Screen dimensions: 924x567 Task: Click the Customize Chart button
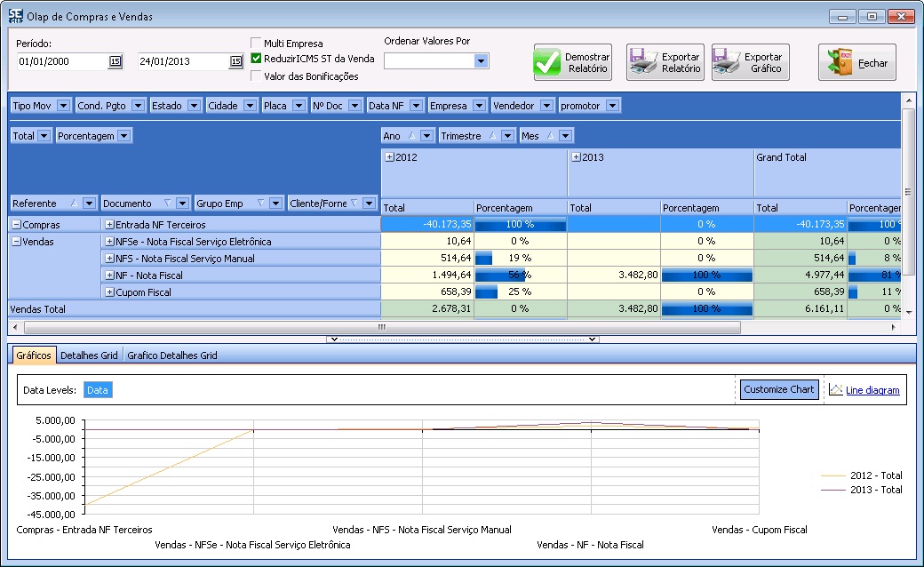[778, 389]
